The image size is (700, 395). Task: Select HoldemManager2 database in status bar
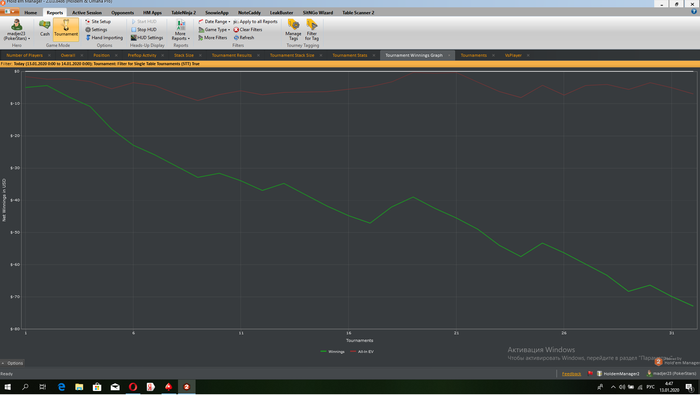[x=618, y=374]
